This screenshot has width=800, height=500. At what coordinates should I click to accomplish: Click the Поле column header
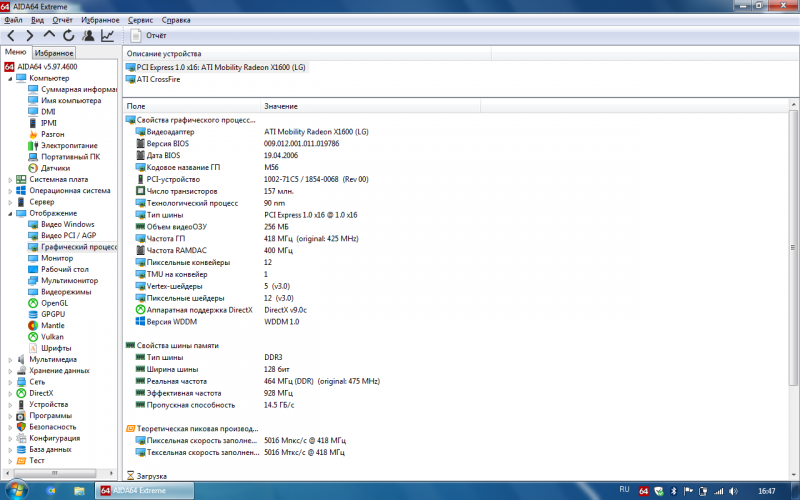(x=191, y=106)
